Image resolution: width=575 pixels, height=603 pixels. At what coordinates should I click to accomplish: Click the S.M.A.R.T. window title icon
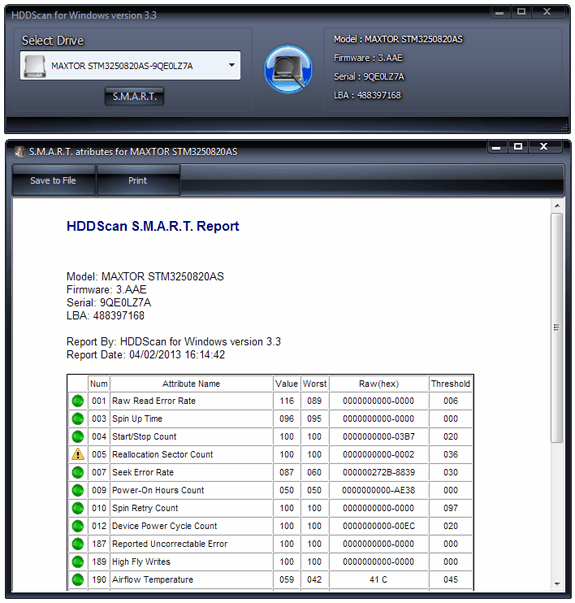[x=20, y=152]
